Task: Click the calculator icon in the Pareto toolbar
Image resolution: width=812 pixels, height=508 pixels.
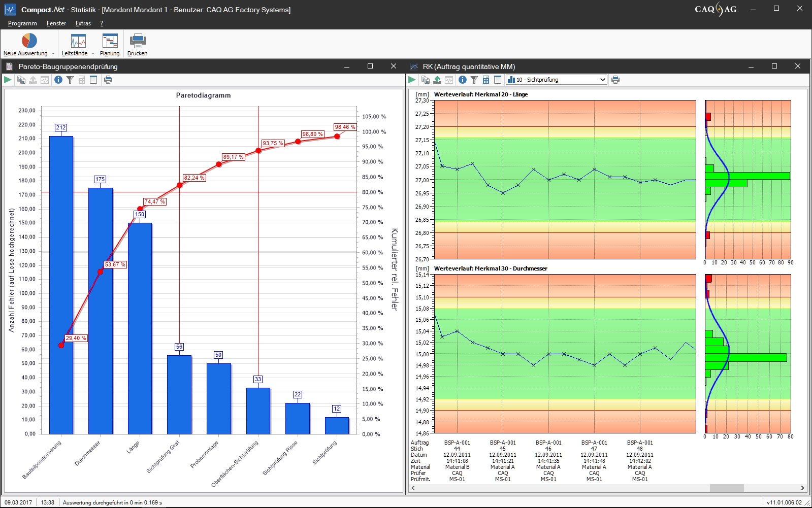Action: 82,80
